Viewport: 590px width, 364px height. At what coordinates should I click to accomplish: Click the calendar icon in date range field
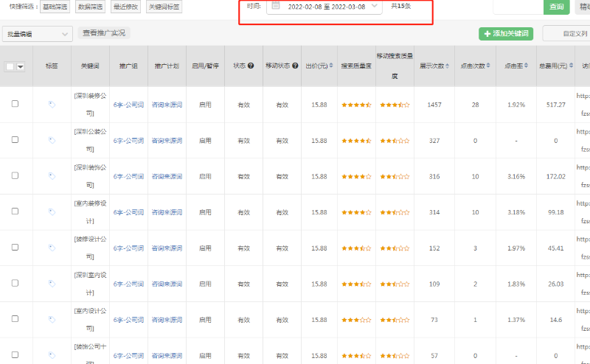(276, 6)
